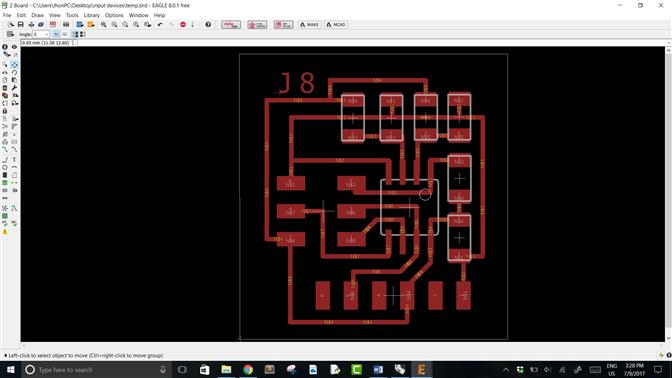
Task: Open the View menu
Action: tap(54, 15)
